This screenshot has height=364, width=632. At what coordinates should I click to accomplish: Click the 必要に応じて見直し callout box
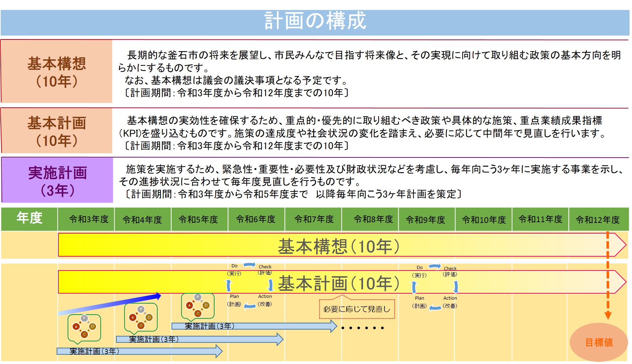point(357,309)
